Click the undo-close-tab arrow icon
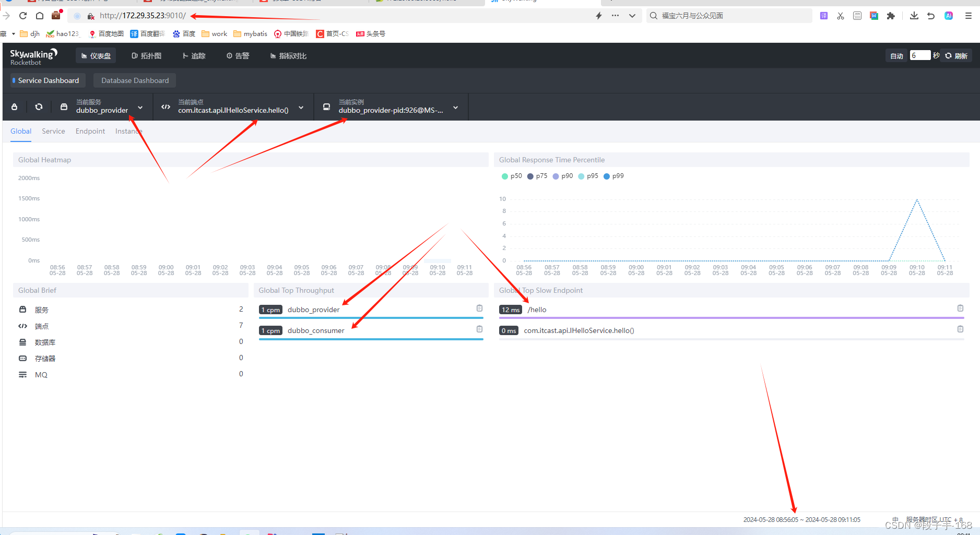 click(931, 16)
